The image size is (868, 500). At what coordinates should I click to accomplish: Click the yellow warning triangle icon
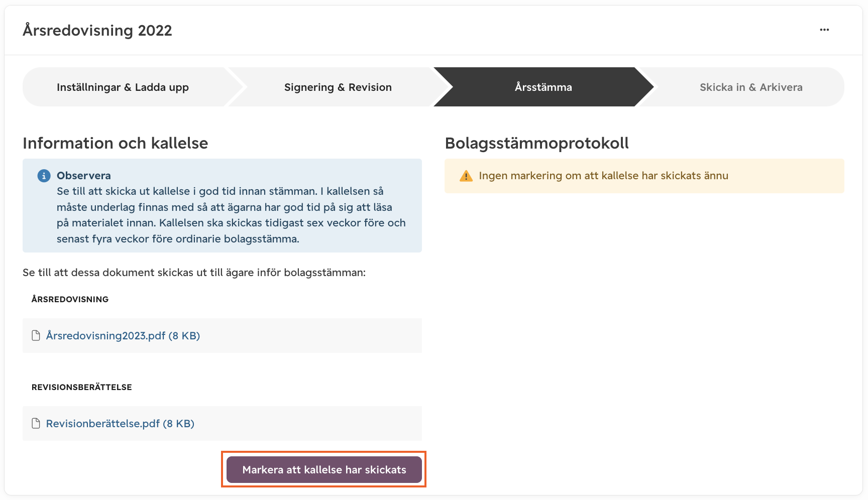466,176
